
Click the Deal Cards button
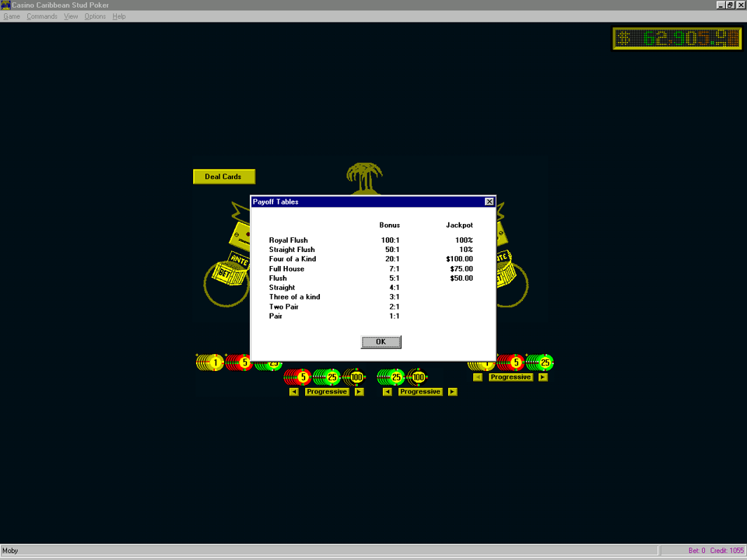tap(223, 176)
